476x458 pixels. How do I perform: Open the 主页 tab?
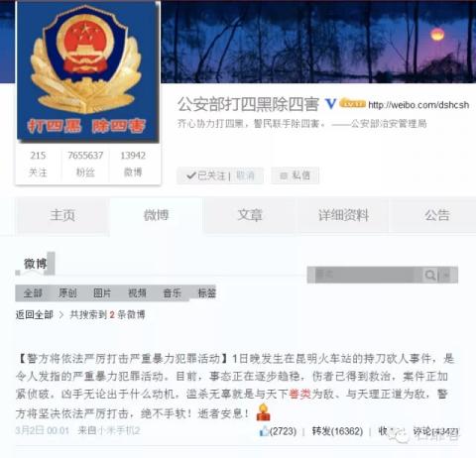click(x=62, y=215)
